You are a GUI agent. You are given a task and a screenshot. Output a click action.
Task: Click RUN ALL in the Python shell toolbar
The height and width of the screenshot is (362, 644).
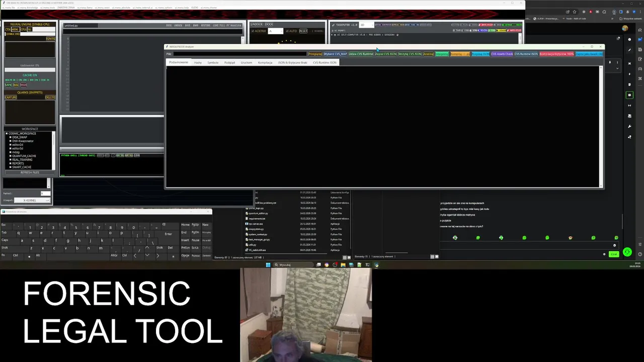tap(129, 155)
